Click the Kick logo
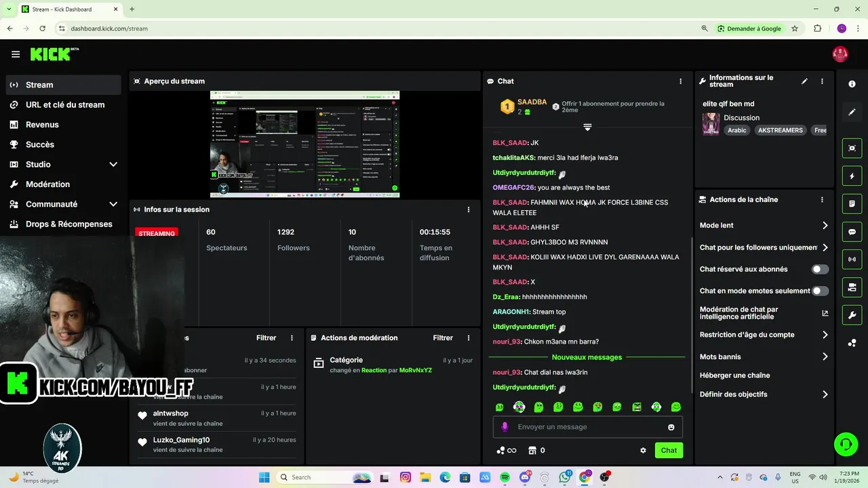Screen dimensions: 868x488 (54, 54)
